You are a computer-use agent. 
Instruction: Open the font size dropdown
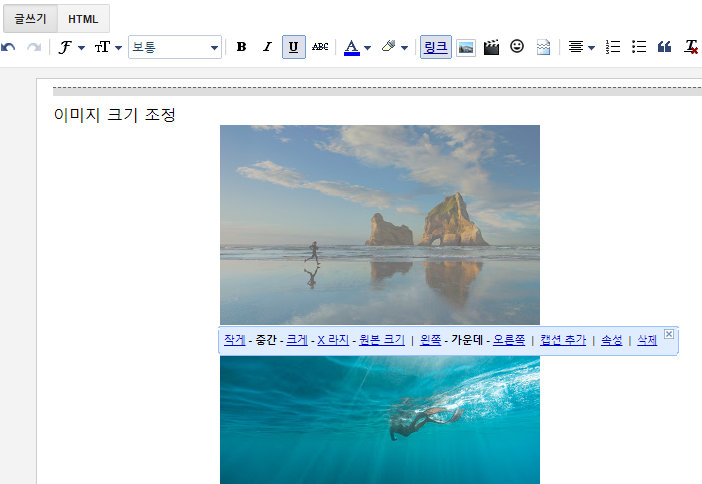pos(108,47)
